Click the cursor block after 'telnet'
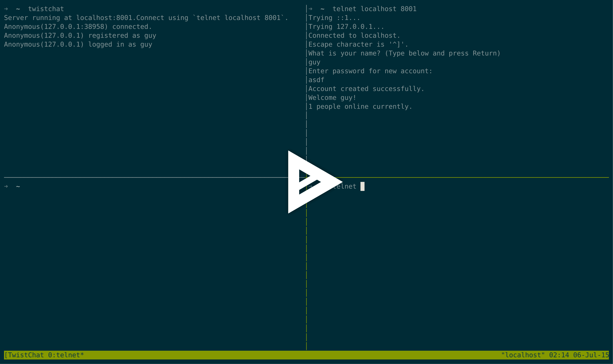613x364 pixels. 362,186
